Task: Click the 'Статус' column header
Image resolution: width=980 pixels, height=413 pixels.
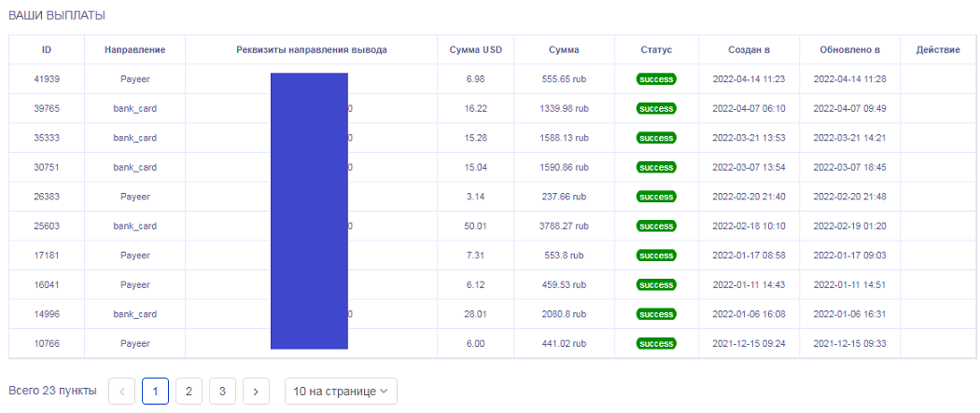Action: [656, 50]
